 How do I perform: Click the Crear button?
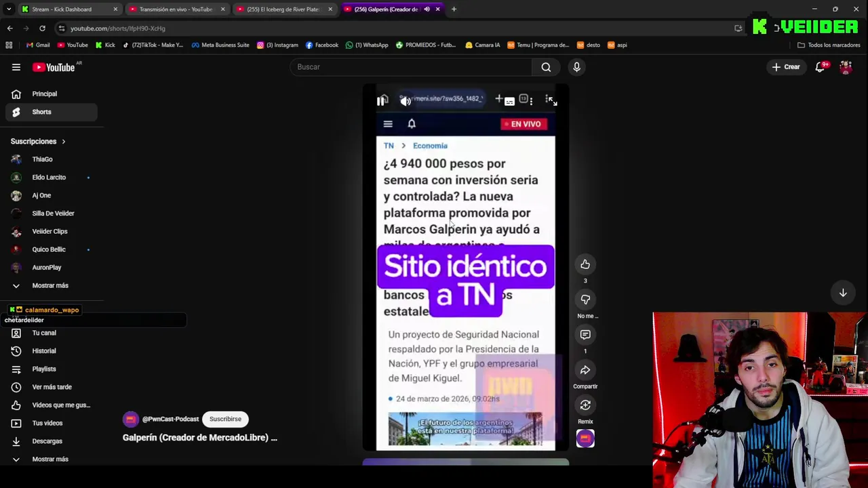click(785, 67)
